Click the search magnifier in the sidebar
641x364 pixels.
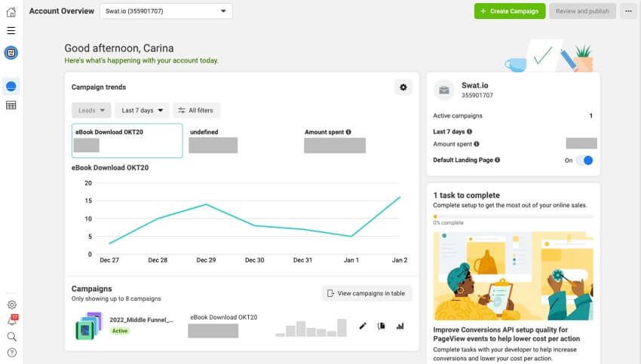point(11,337)
